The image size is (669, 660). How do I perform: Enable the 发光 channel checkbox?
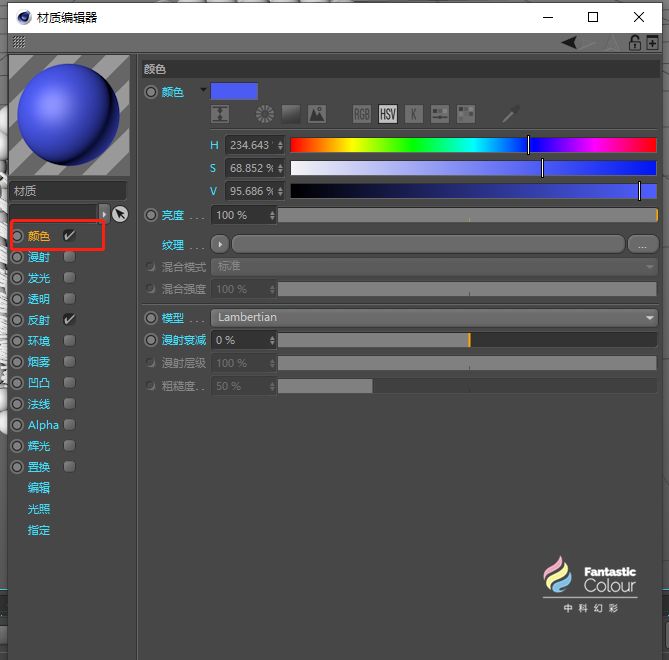[70, 277]
